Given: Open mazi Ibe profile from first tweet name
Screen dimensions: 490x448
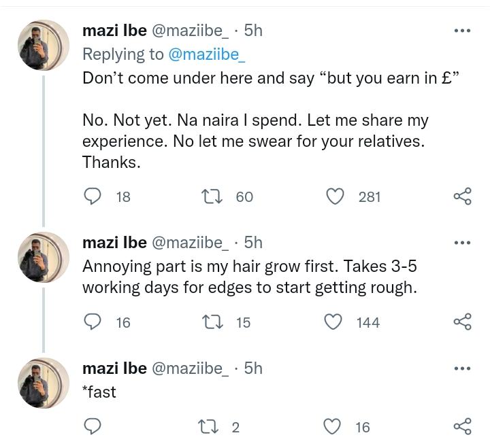Looking at the screenshot, I should (114, 31).
